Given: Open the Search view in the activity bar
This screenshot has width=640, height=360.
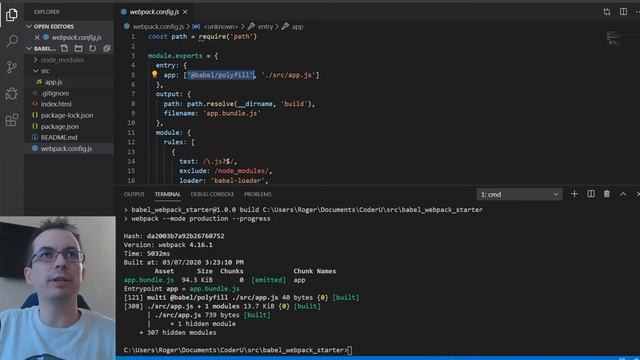Looking at the screenshot, I should [12, 41].
